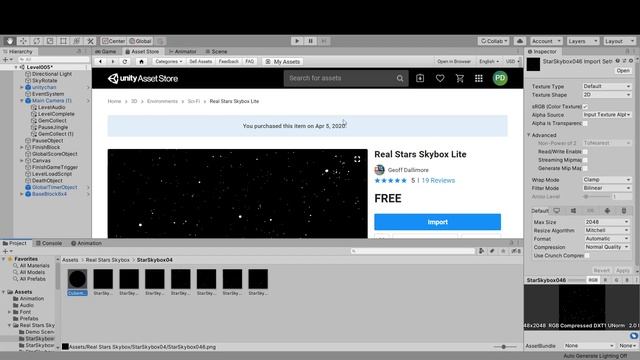Select the Scale tool
640x360 pixels.
pyautogui.click(x=50, y=41)
